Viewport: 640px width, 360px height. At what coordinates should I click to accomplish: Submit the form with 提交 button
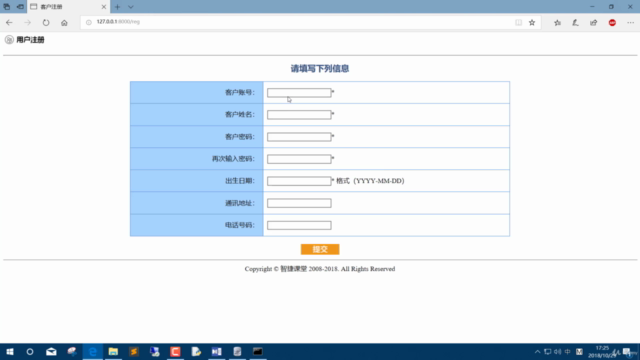coord(320,249)
